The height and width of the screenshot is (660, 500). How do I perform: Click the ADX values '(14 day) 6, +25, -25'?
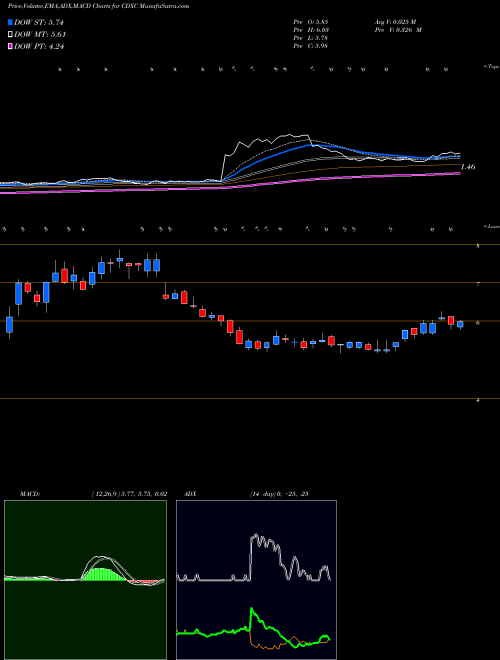[279, 494]
